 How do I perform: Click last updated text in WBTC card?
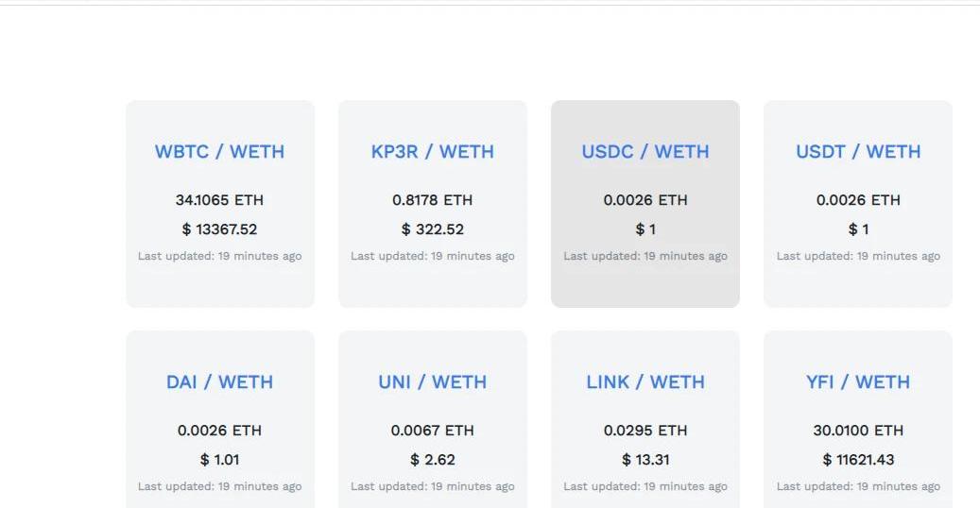click(x=219, y=256)
